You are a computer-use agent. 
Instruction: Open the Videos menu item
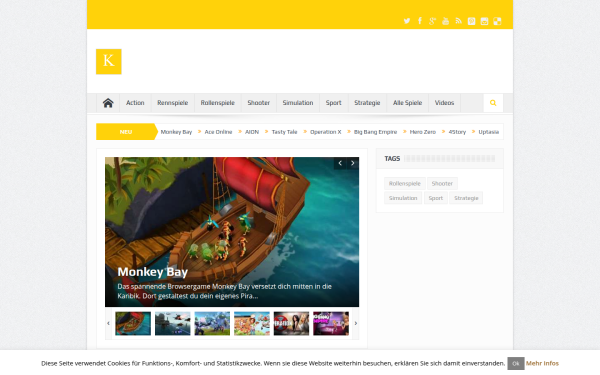444,103
